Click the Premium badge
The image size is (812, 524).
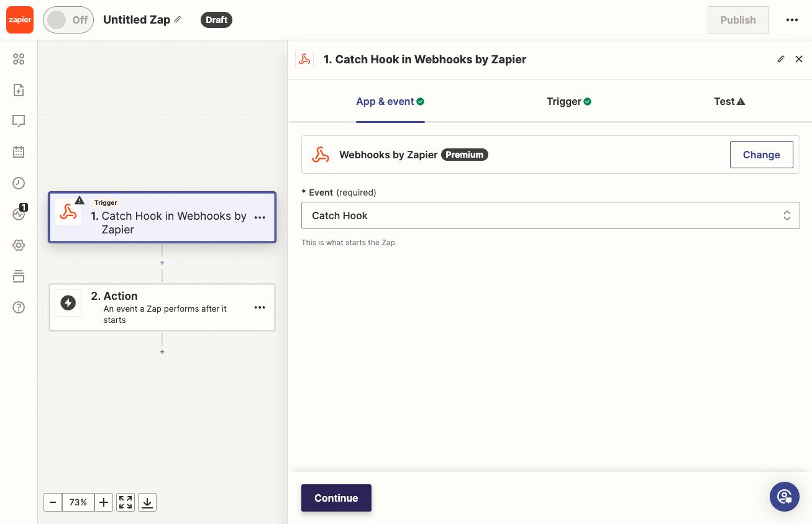pyautogui.click(x=465, y=155)
